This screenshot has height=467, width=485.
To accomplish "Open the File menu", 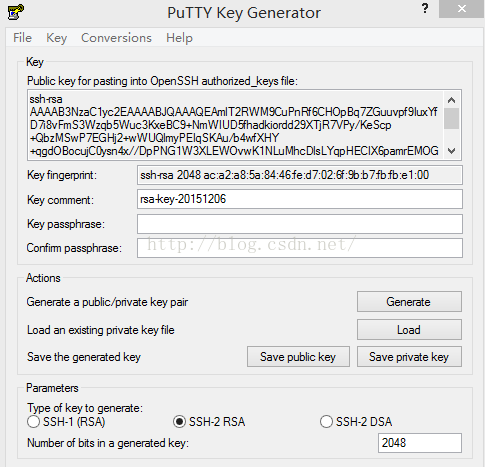I will (x=22, y=38).
